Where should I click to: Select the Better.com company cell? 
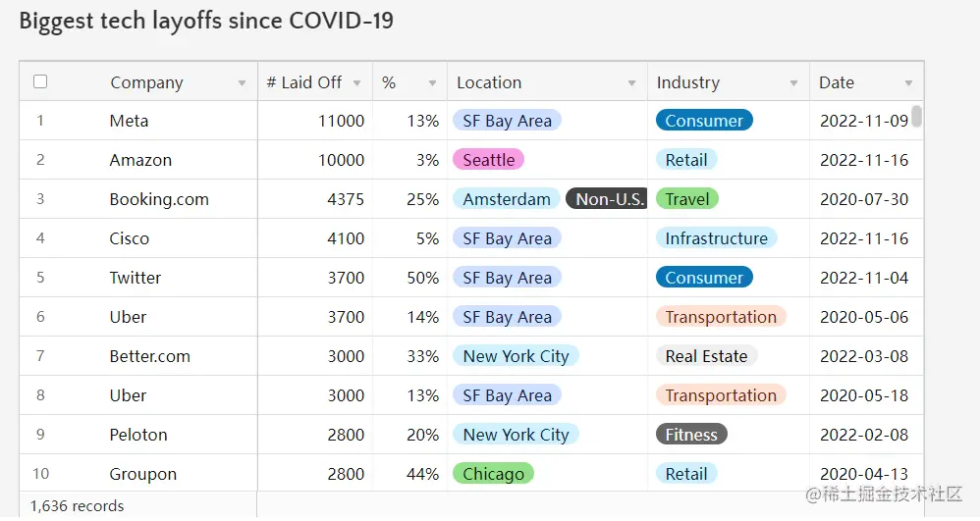(x=149, y=356)
